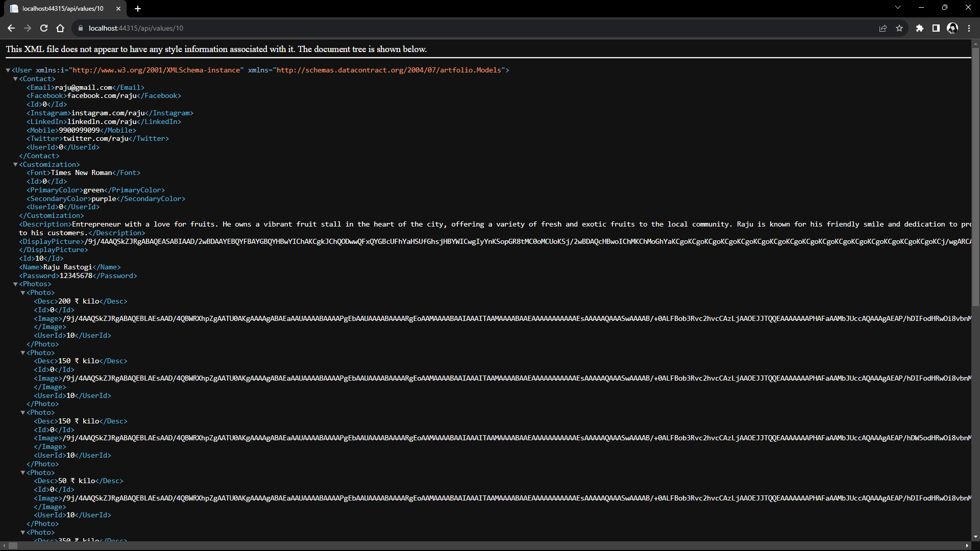Open the profile avatar menu
Image resolution: width=980 pixels, height=551 pixels.
point(952,28)
